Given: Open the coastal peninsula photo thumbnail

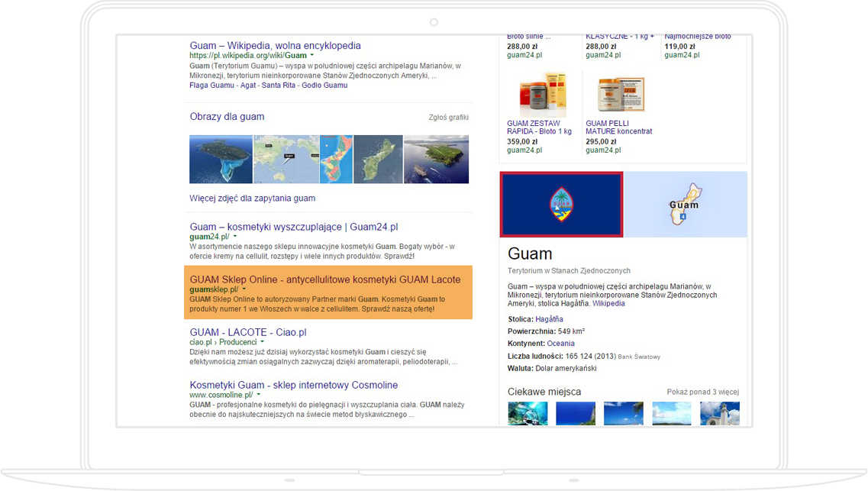Looking at the screenshot, I should (436, 160).
